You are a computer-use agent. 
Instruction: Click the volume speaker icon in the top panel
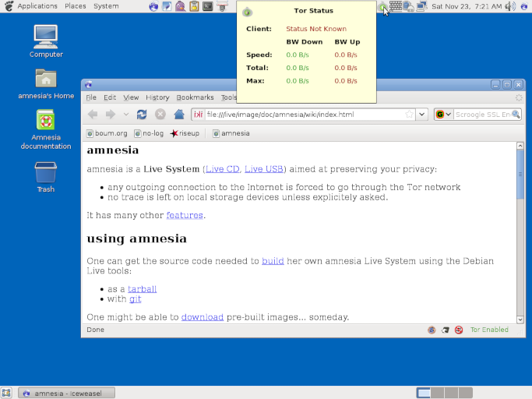[x=509, y=6]
